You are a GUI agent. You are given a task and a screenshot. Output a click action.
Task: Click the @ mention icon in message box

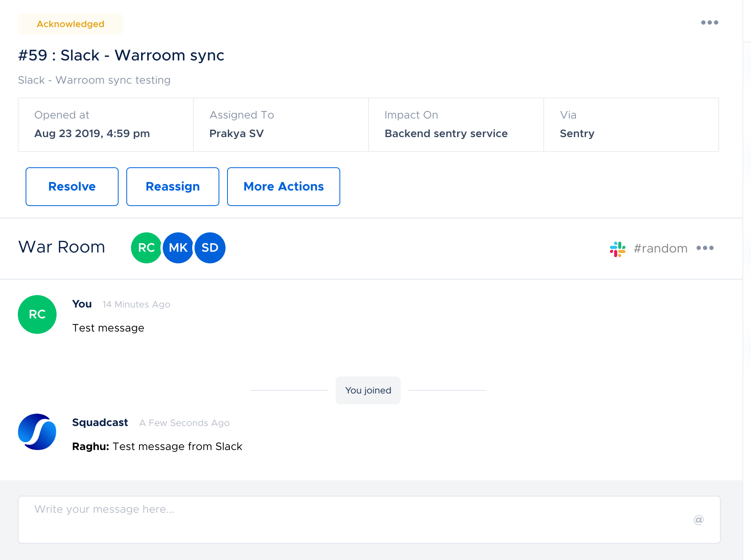[698, 520]
